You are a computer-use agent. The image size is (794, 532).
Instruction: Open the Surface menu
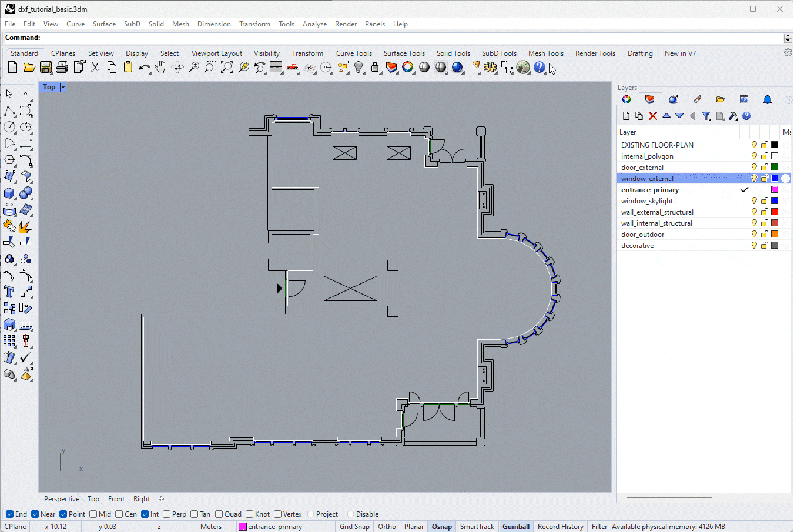pos(104,24)
